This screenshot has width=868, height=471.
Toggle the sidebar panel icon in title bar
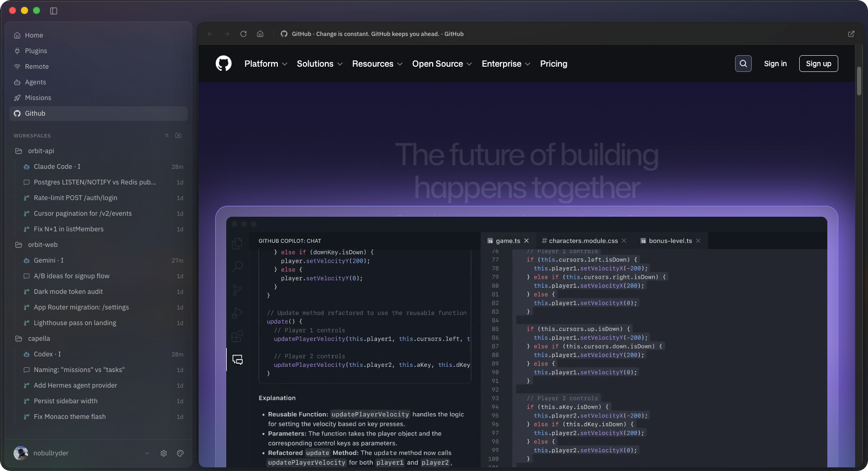click(x=54, y=11)
